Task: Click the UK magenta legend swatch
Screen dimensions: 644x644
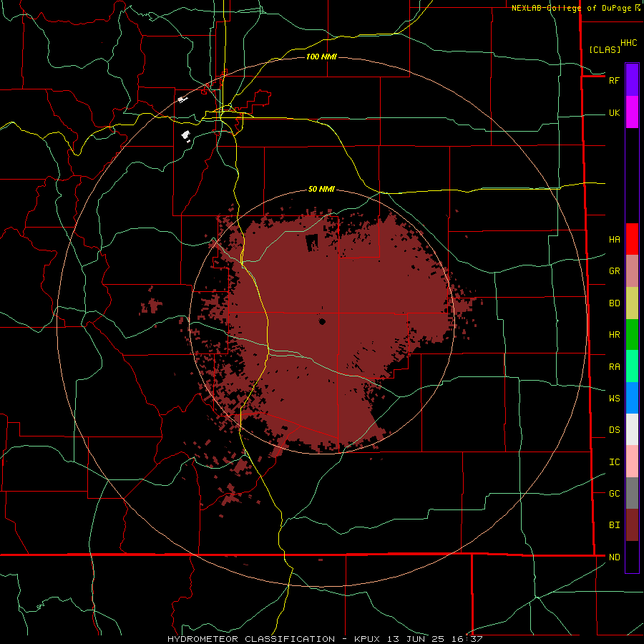Action: 632,112
